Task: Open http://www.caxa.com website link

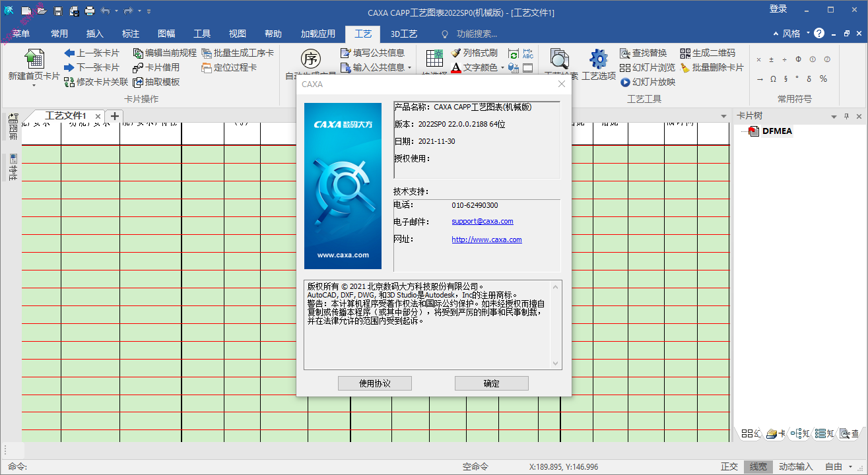Action: tap(486, 239)
